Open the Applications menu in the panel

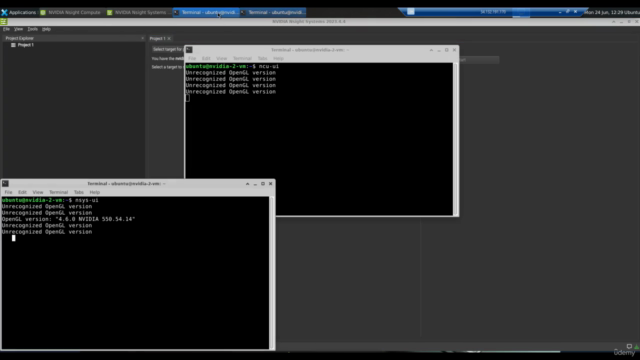tap(19, 12)
